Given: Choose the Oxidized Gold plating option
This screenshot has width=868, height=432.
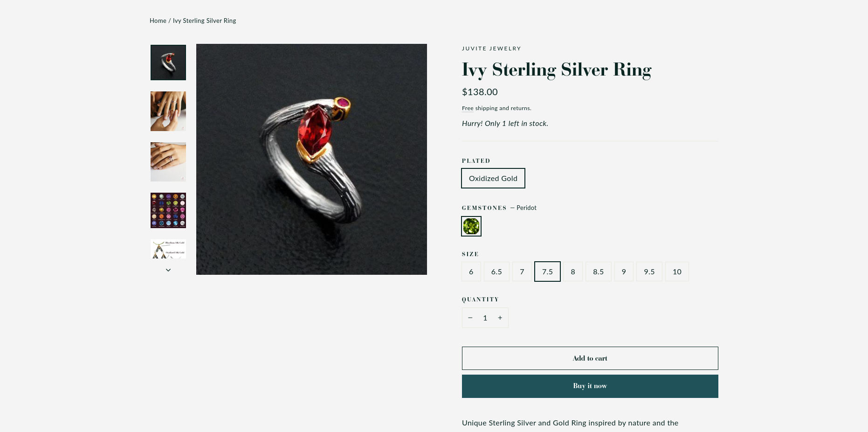Looking at the screenshot, I should pyautogui.click(x=493, y=178).
